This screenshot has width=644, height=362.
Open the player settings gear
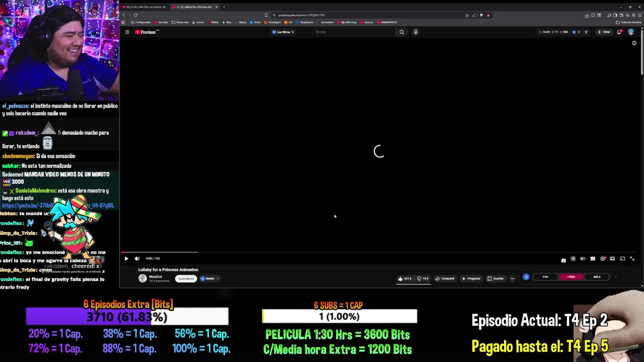coord(603,258)
